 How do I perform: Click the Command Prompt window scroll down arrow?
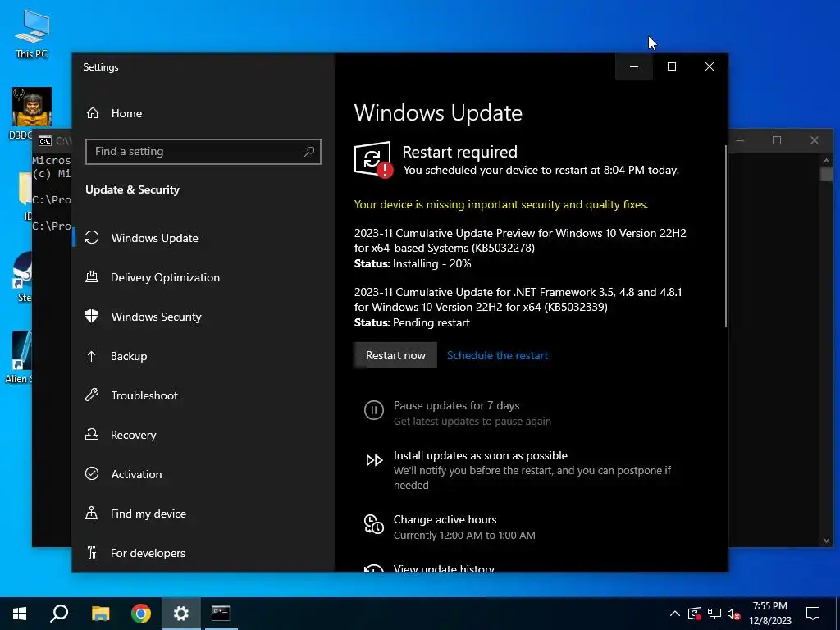(x=826, y=541)
